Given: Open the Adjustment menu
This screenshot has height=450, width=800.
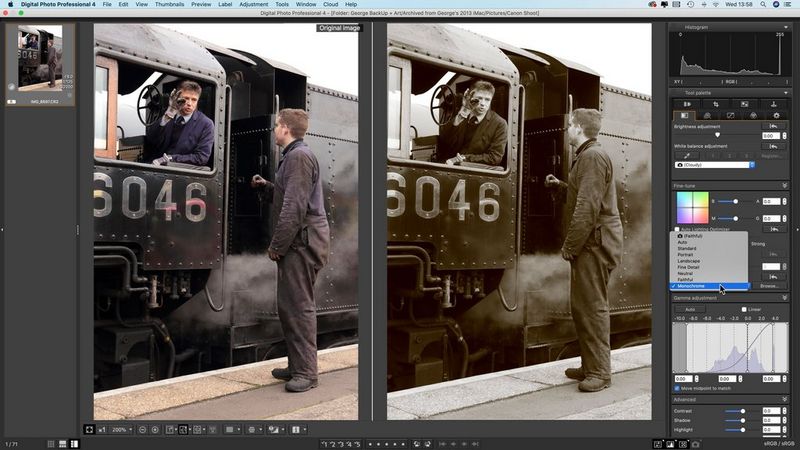Looking at the screenshot, I should pos(253,4).
